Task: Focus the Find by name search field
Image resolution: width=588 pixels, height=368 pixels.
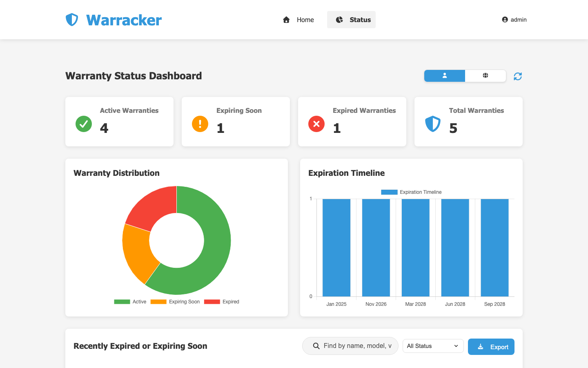Action: click(x=350, y=346)
